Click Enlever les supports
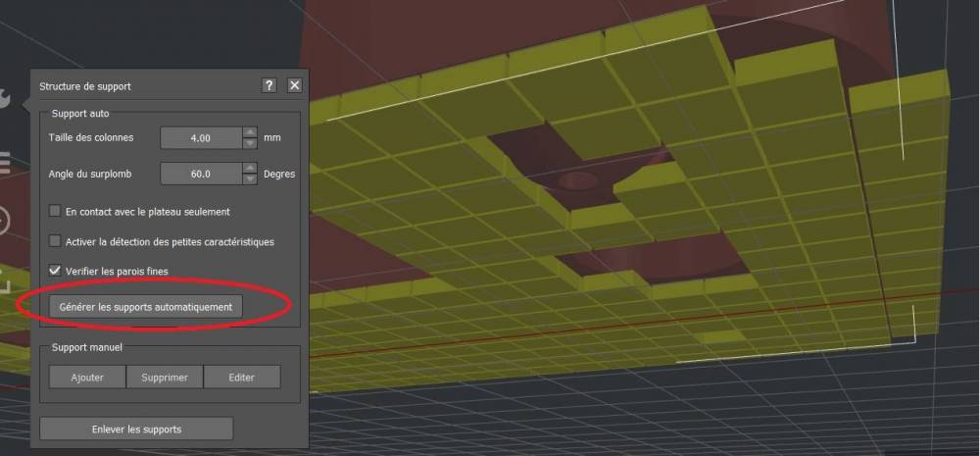 136,430
